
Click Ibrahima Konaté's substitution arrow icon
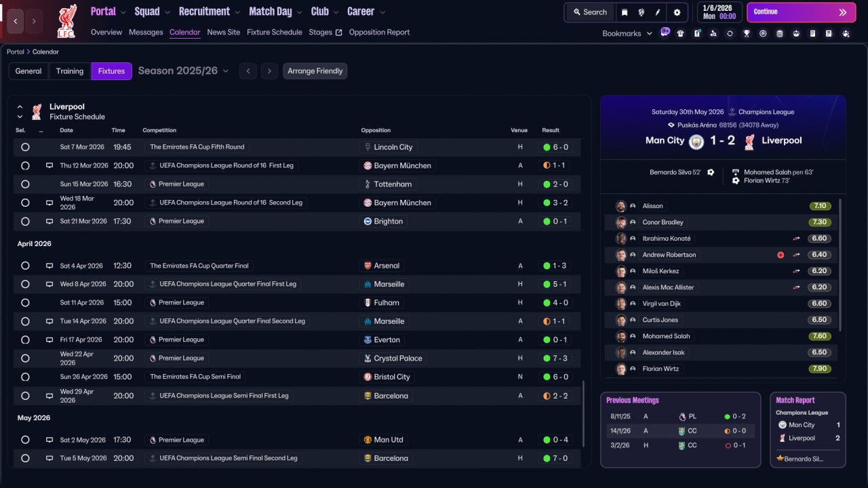(x=797, y=239)
